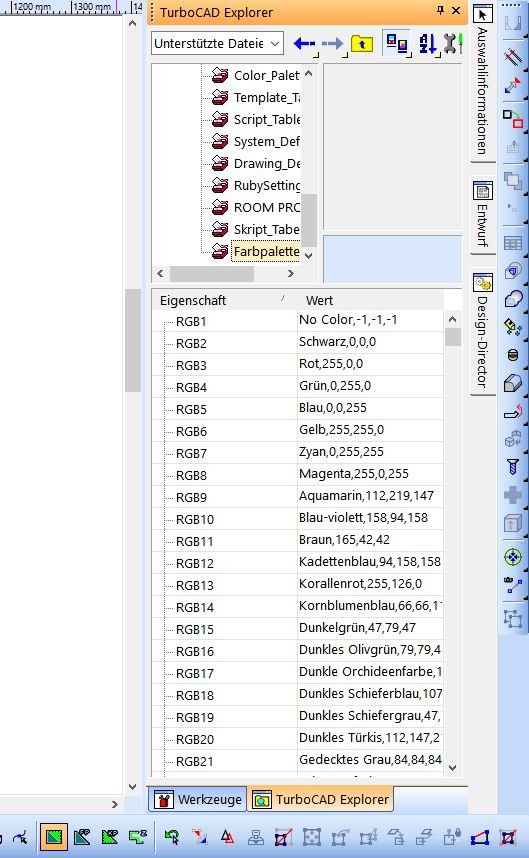529x858 pixels.
Task: Click the property list scroll-up arrow
Action: [452, 319]
